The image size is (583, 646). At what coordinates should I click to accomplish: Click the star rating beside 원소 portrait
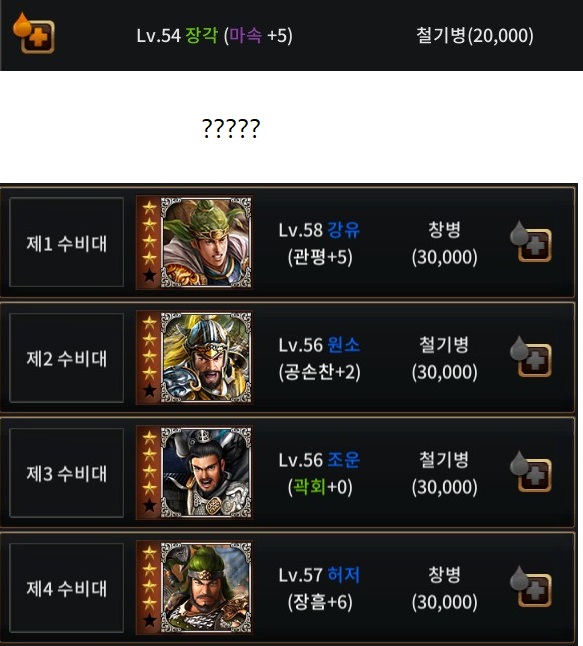[x=149, y=357]
